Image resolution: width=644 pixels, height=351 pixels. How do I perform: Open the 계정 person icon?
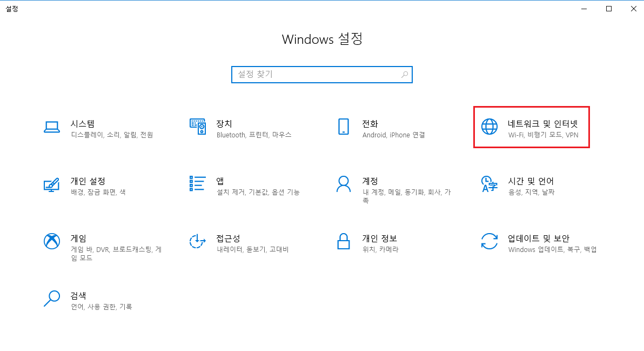point(344,184)
